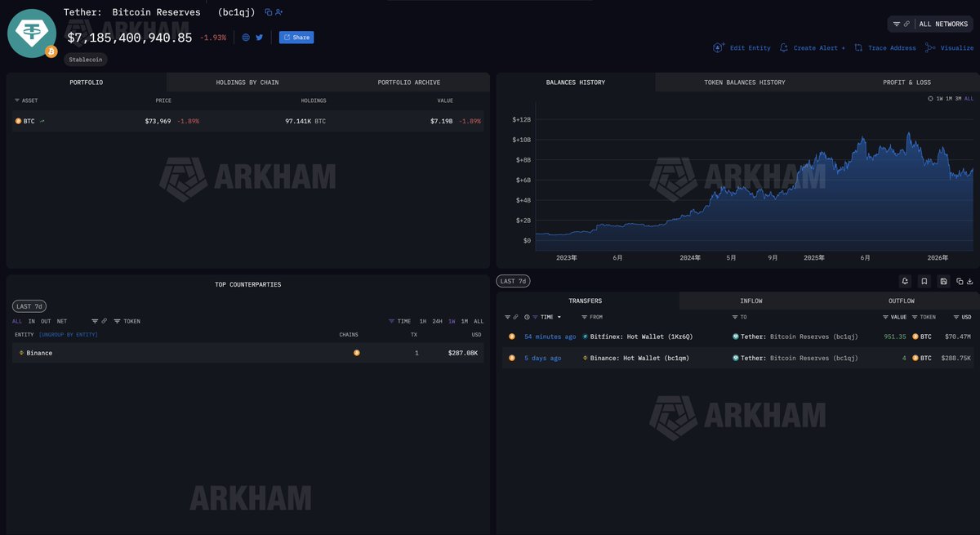Switch to PORTFOLIO ARCHIVE tab
The width and height of the screenshot is (980, 535).
(x=409, y=82)
